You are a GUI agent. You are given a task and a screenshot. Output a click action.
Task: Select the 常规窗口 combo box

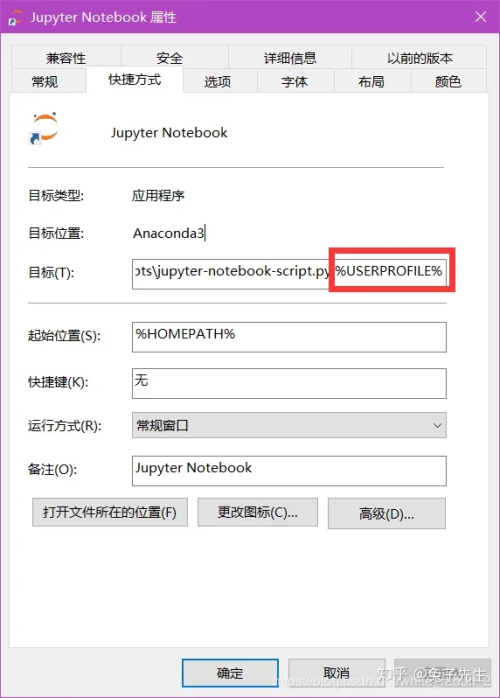tap(289, 425)
